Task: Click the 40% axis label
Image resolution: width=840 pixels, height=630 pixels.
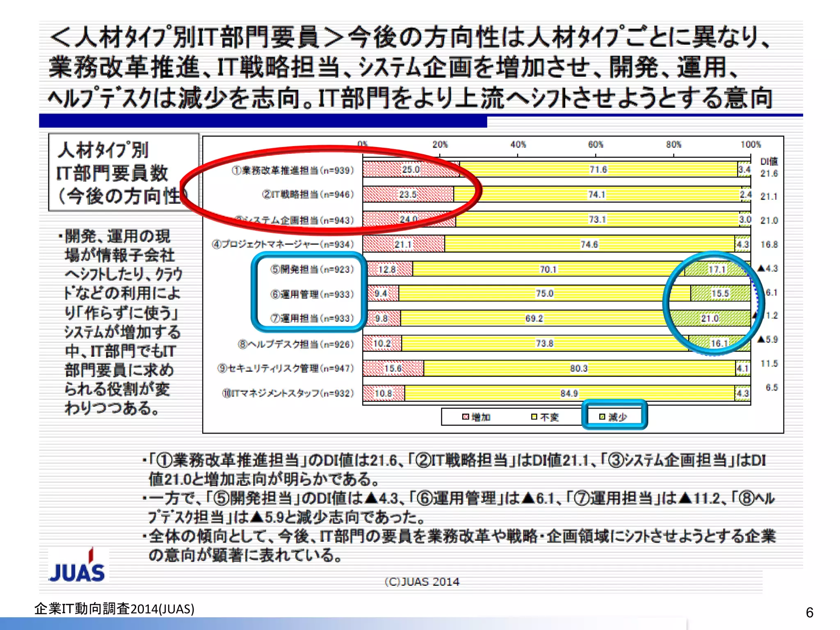Action: (x=518, y=144)
